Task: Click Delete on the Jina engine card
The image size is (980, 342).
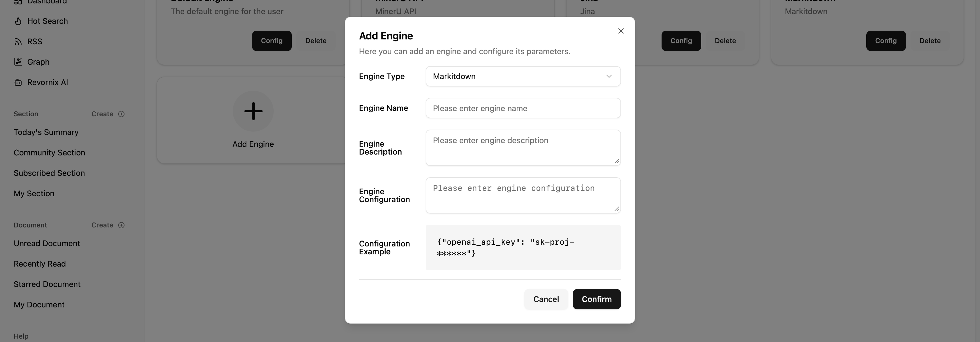Action: point(725,41)
